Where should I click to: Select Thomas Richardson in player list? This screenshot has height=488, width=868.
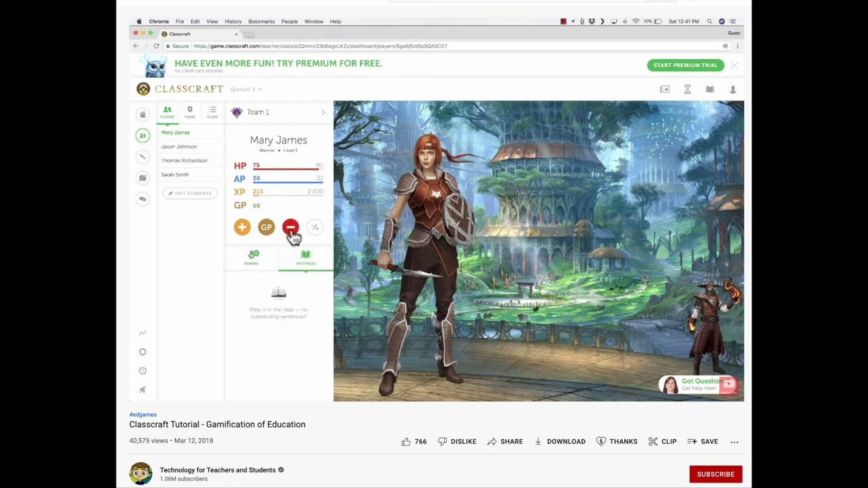click(184, 161)
